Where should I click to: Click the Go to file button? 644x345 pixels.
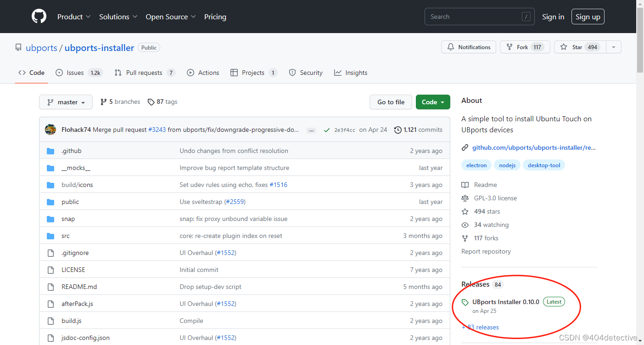tap(391, 102)
